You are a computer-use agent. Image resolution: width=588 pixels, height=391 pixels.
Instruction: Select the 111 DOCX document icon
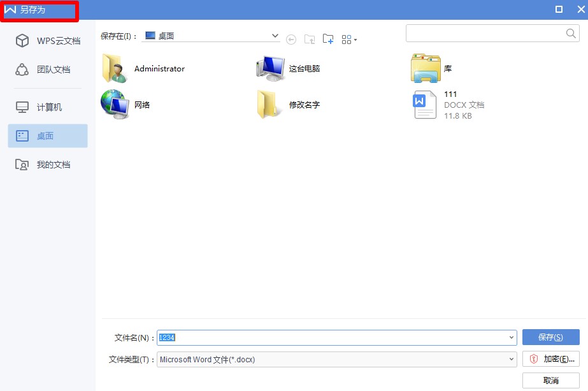[424, 105]
